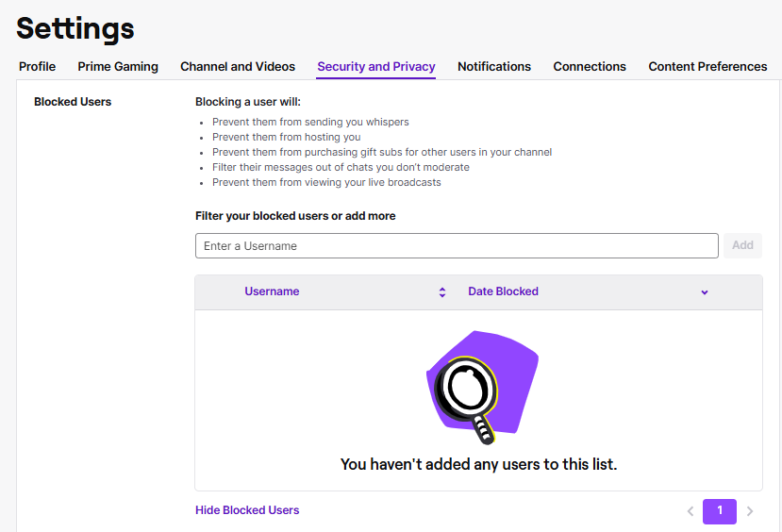Click the Blocked Users section label
This screenshot has width=782, height=532.
(x=73, y=102)
